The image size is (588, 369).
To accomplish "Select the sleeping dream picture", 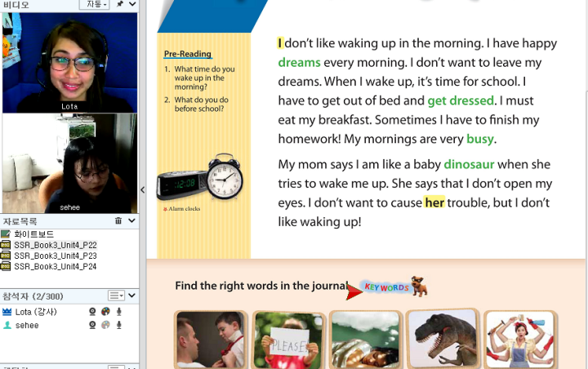I will [x=365, y=339].
